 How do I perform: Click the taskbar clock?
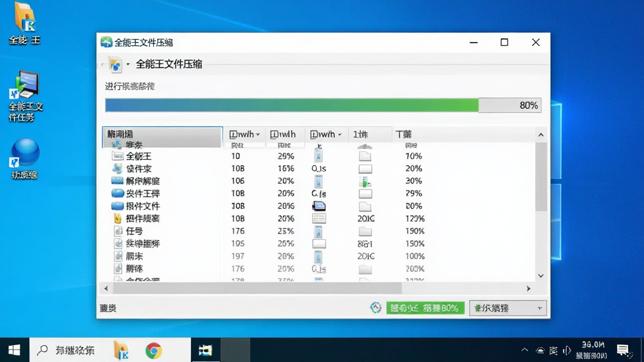[592, 350]
